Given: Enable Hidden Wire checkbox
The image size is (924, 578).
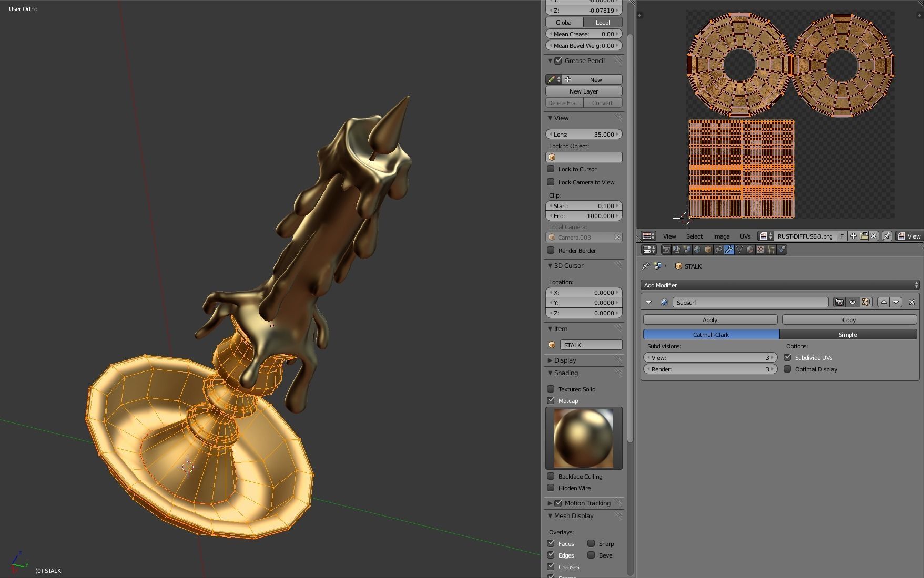Looking at the screenshot, I should [551, 488].
